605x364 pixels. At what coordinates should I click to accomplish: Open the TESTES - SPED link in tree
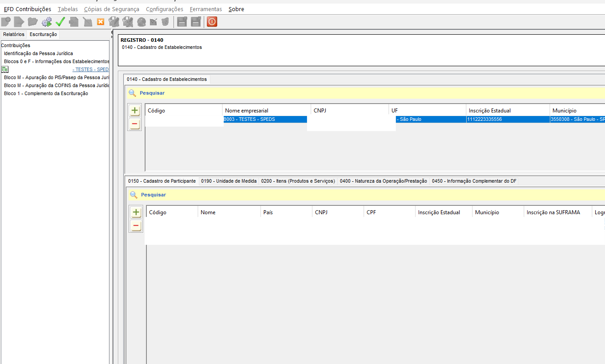click(91, 69)
